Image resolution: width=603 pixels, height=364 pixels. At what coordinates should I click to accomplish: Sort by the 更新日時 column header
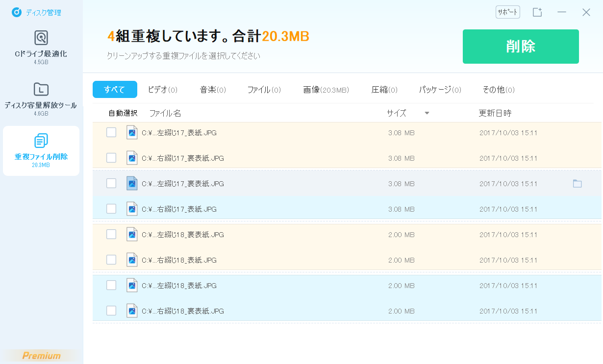pyautogui.click(x=495, y=113)
